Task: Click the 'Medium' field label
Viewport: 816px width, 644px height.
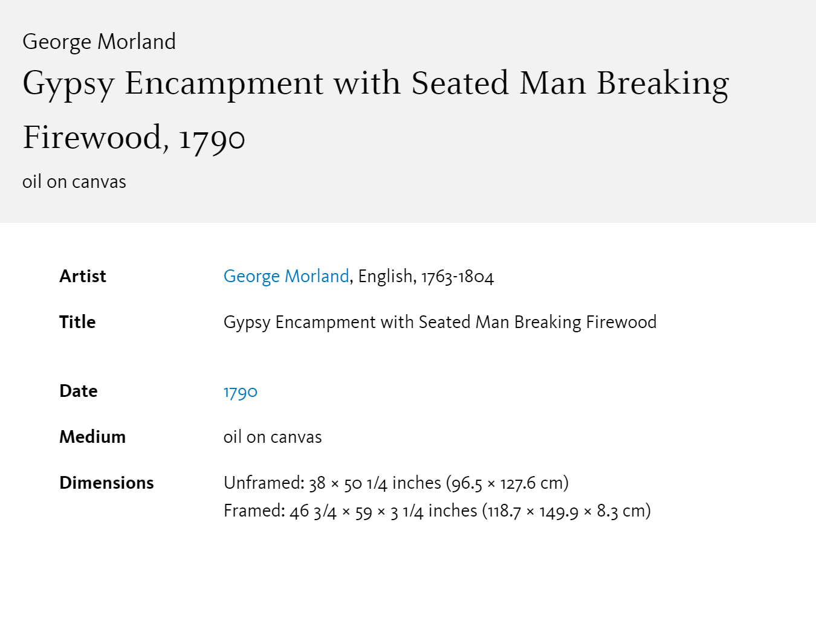Action: (x=92, y=437)
